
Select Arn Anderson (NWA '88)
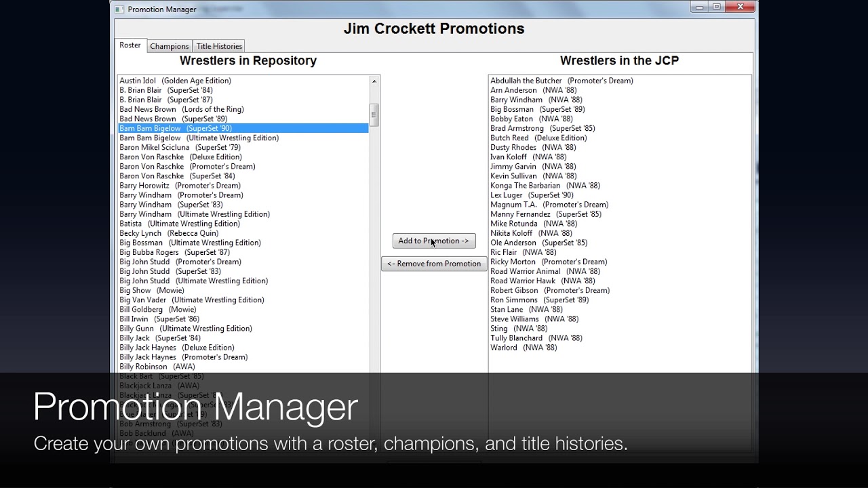pyautogui.click(x=620, y=90)
